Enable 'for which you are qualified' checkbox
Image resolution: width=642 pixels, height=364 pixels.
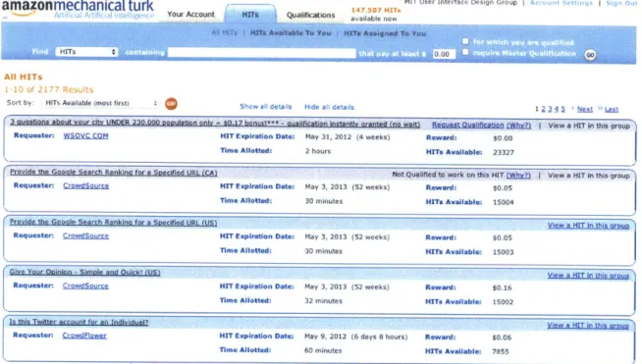tap(465, 41)
